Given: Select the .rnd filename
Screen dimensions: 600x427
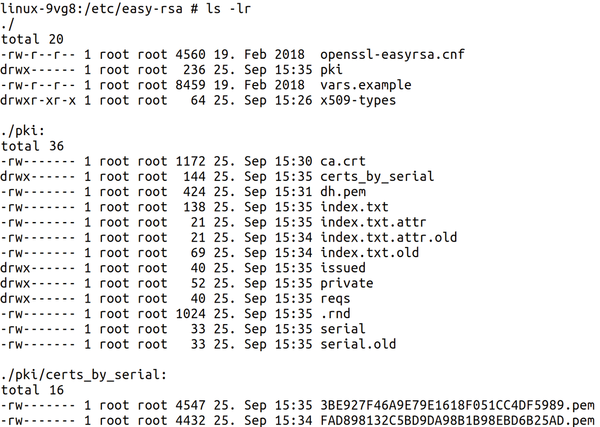Looking at the screenshot, I should (x=335, y=314).
